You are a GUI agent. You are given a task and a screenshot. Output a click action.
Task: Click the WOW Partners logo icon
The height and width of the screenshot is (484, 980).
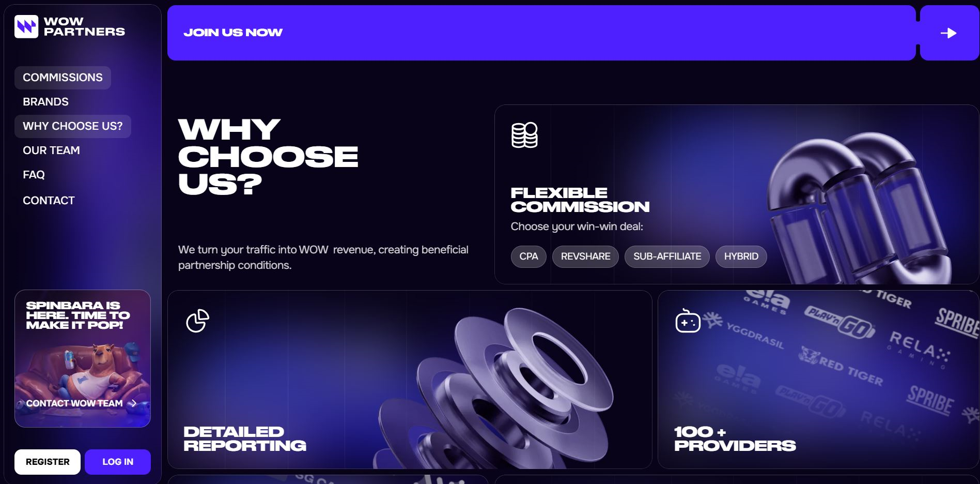(x=26, y=26)
